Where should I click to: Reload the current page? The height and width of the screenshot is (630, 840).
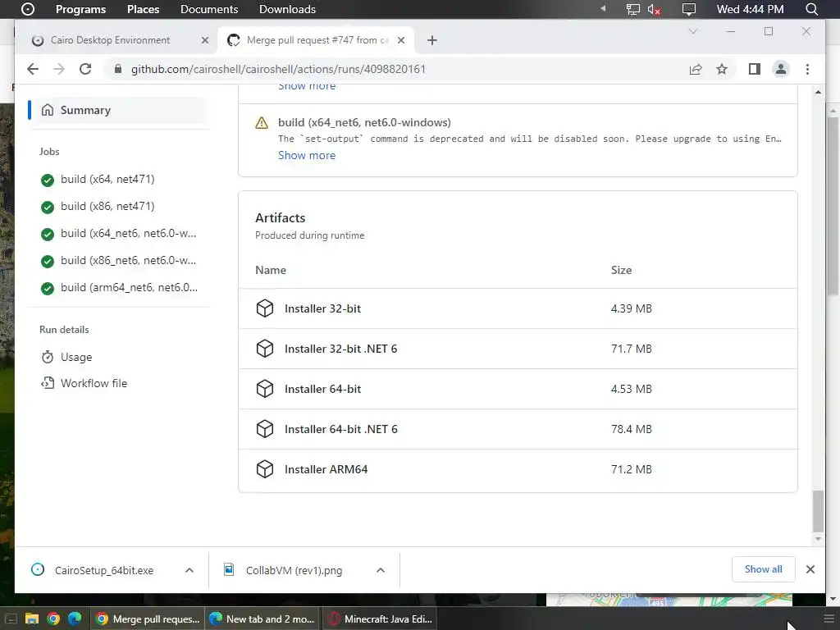coord(85,69)
